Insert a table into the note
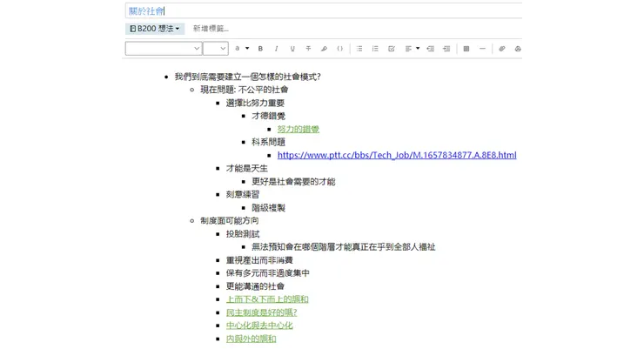The width and height of the screenshot is (644, 349). 466,49
